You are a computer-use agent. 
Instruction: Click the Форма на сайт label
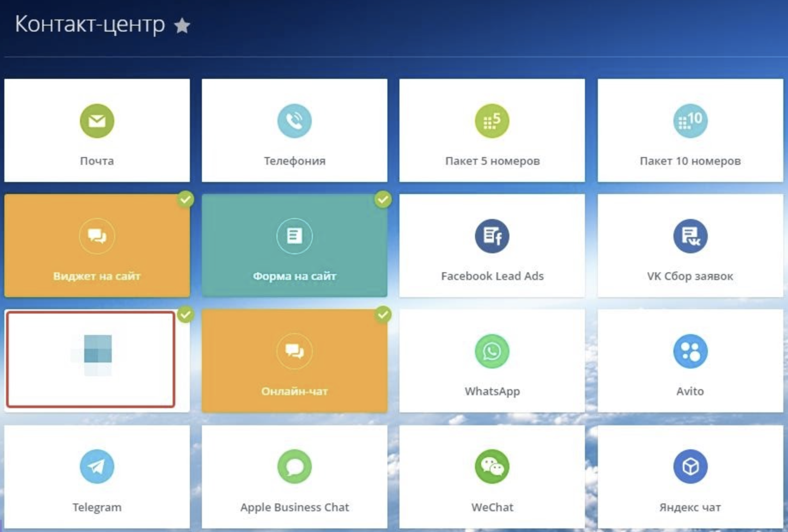(295, 276)
